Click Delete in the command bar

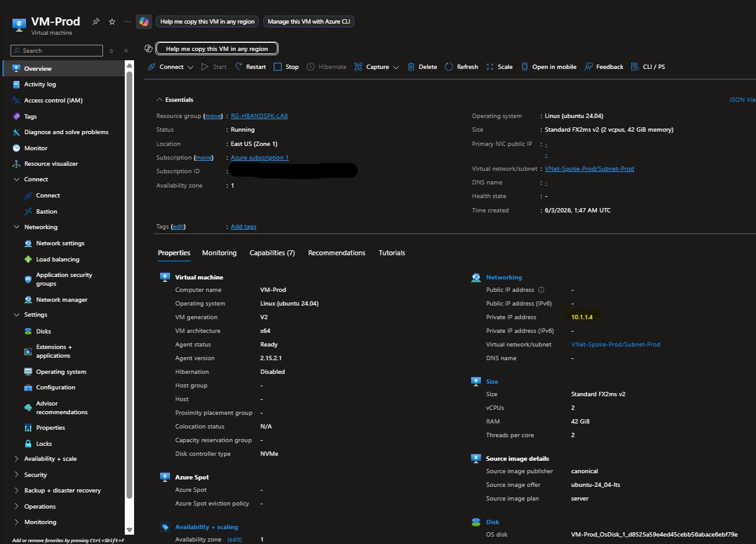click(423, 67)
